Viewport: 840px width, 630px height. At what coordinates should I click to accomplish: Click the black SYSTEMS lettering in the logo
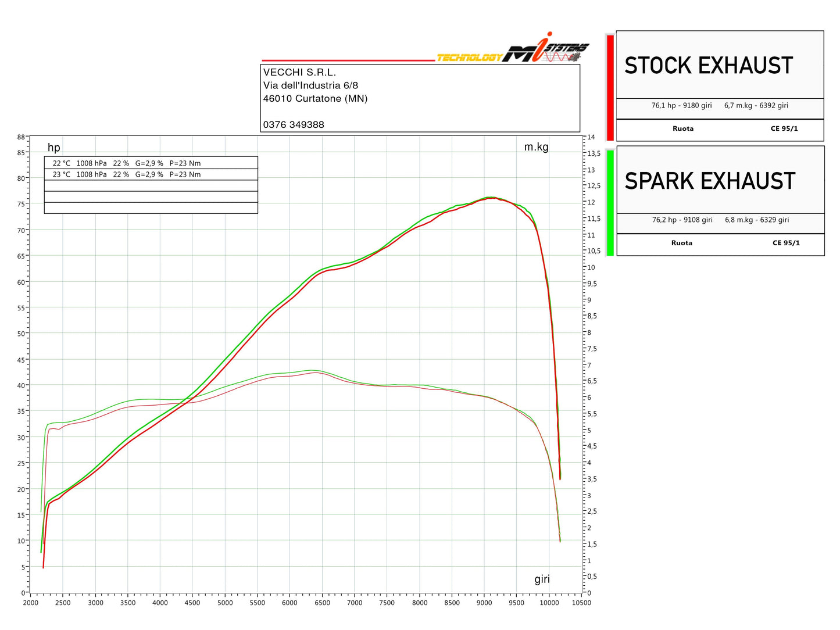click(x=567, y=48)
